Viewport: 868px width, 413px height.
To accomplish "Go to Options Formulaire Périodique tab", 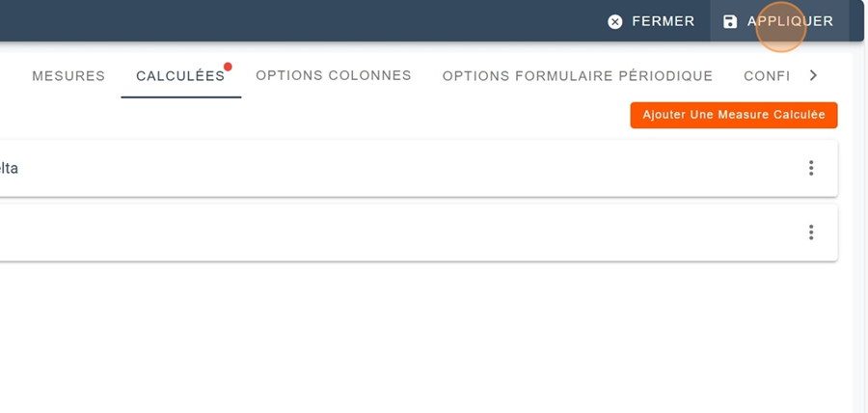I will pos(578,76).
